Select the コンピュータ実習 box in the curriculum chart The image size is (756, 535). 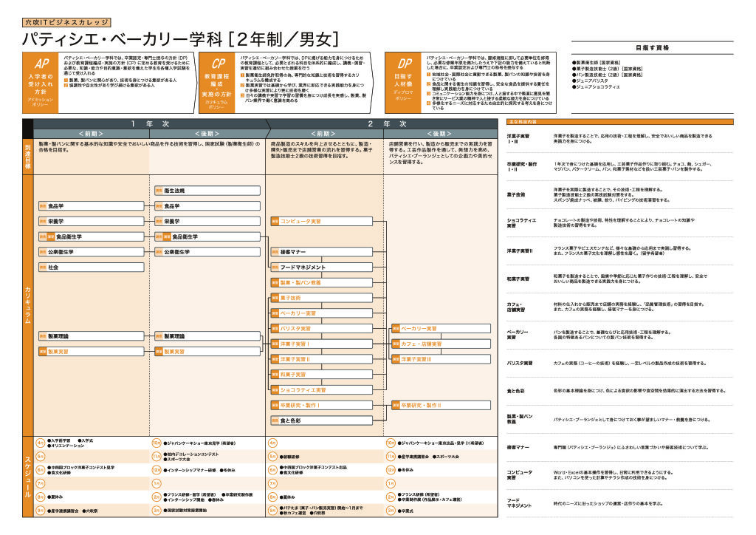pyautogui.click(x=322, y=222)
